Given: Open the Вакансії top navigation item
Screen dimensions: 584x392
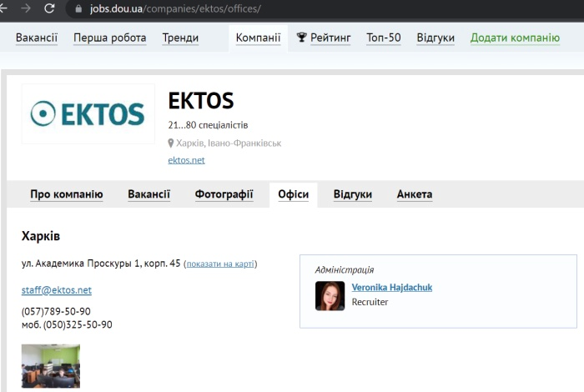Looking at the screenshot, I should [x=37, y=38].
